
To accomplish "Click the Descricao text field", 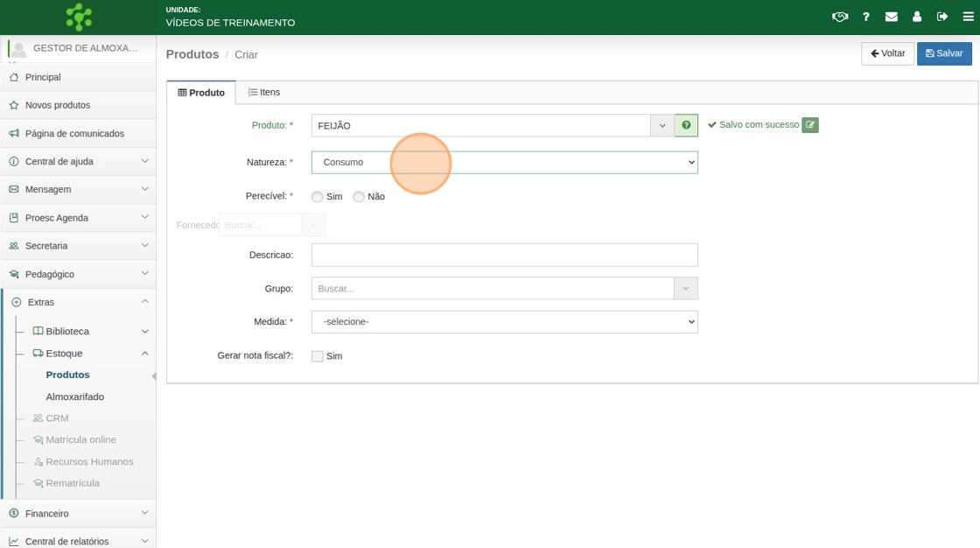I will point(505,255).
